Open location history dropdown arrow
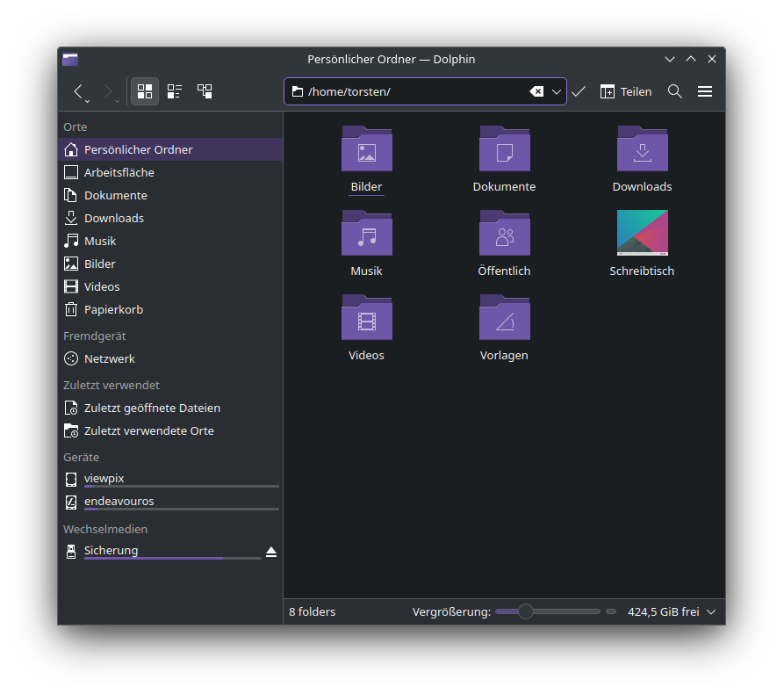The image size is (784, 694). pyautogui.click(x=556, y=92)
